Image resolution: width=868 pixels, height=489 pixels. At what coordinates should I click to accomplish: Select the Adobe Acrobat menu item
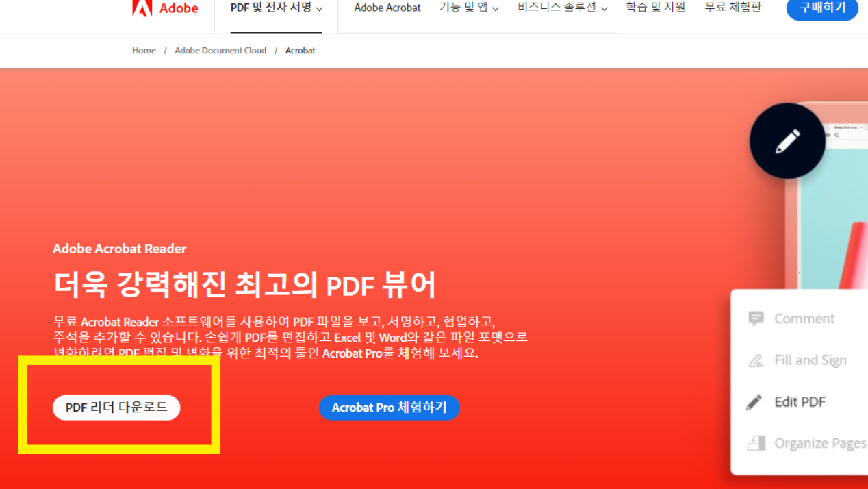tap(387, 8)
